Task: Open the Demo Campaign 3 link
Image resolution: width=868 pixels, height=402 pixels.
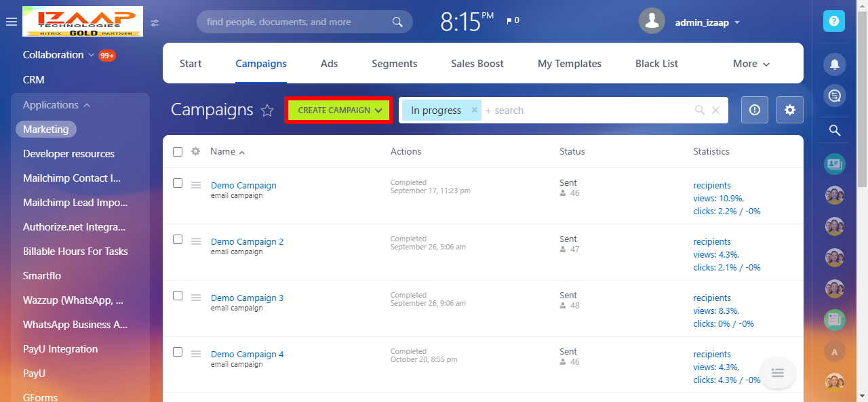Action: click(x=247, y=298)
